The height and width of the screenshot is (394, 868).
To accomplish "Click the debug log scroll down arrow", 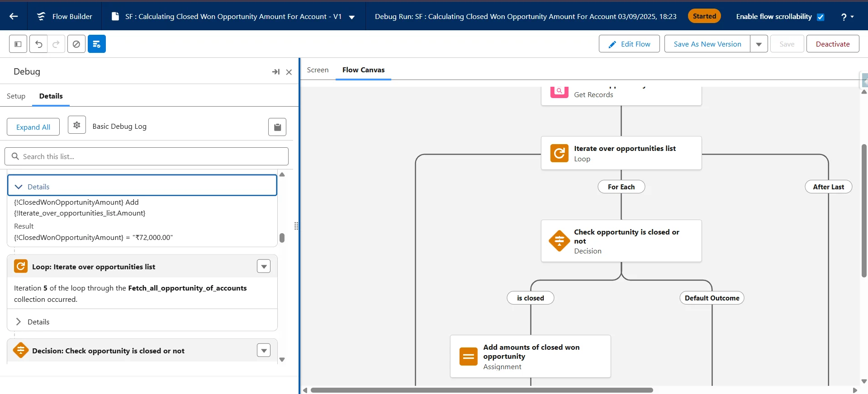I will coord(282,360).
